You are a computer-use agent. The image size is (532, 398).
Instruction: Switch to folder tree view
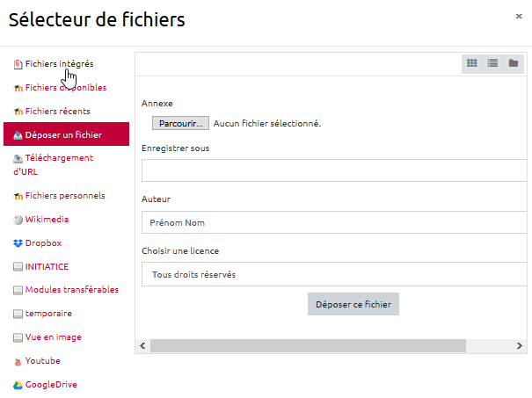click(x=514, y=63)
